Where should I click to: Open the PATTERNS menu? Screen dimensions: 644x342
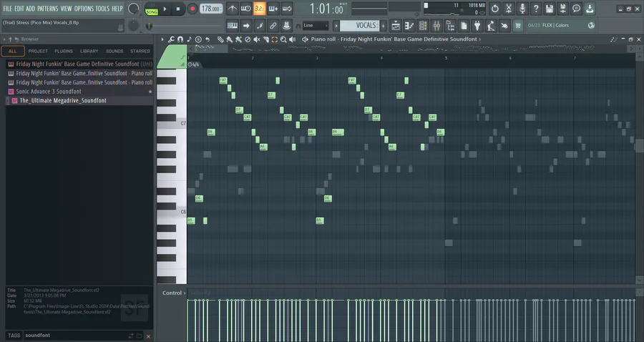(48, 8)
